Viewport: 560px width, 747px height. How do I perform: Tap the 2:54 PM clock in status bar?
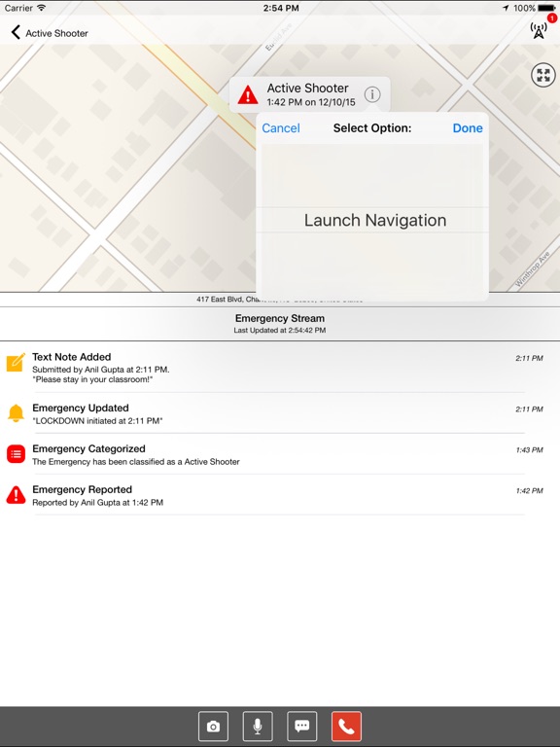coord(281,8)
